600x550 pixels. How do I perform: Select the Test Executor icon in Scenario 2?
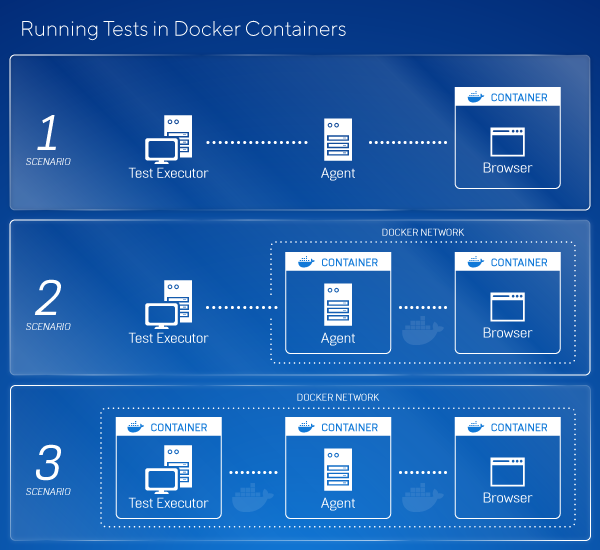[168, 305]
